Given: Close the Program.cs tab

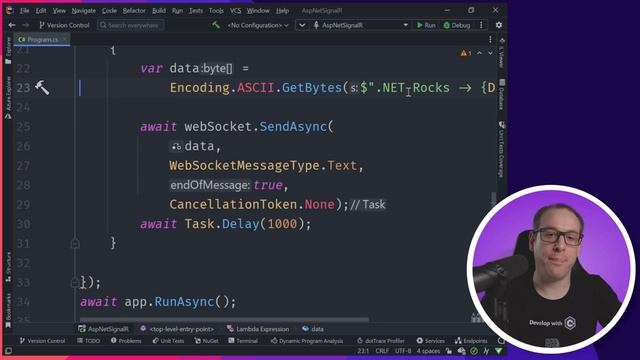Looking at the screenshot, I should (x=64, y=40).
